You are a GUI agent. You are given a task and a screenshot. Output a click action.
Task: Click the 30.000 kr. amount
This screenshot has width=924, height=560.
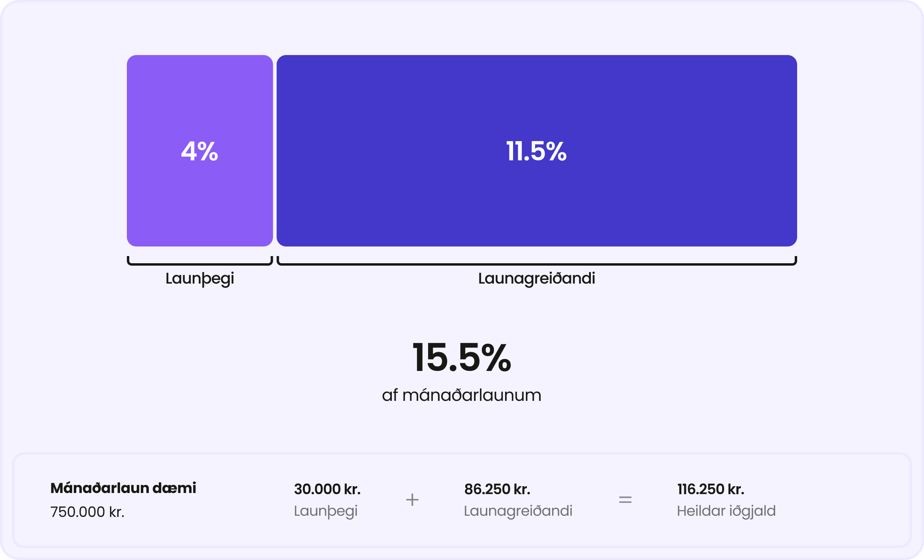pos(327,489)
